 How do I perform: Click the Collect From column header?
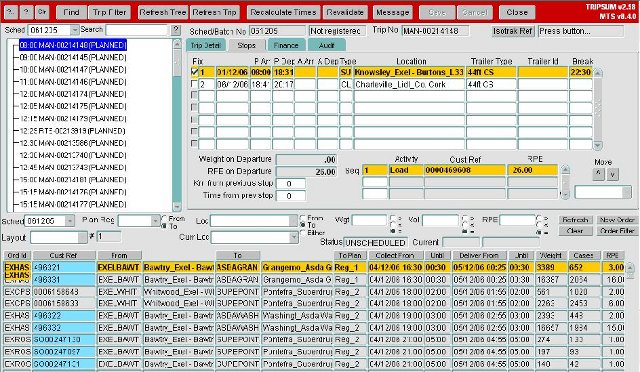[395, 256]
